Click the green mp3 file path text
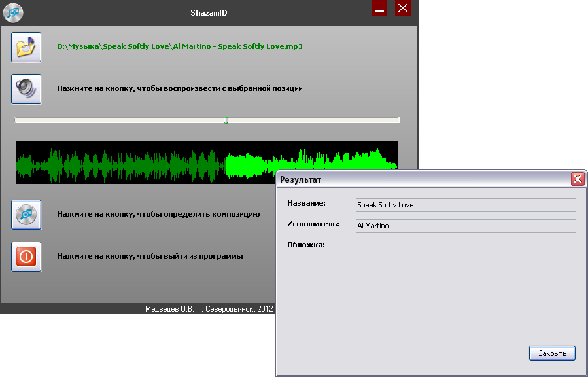Screen dimensions: 588x377 pos(180,47)
